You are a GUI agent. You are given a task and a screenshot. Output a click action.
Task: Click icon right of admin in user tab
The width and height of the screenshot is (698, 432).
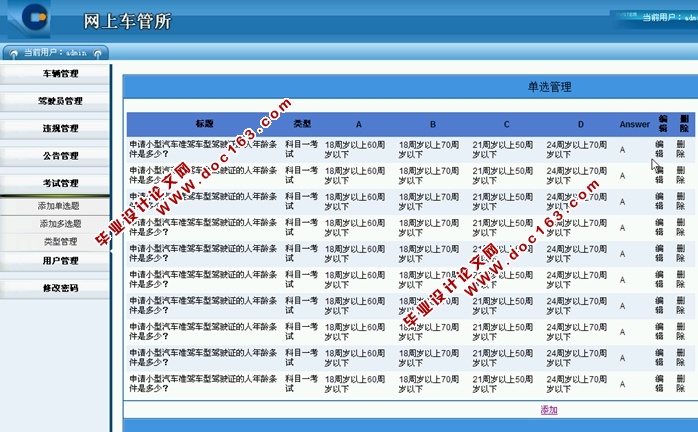[x=97, y=53]
